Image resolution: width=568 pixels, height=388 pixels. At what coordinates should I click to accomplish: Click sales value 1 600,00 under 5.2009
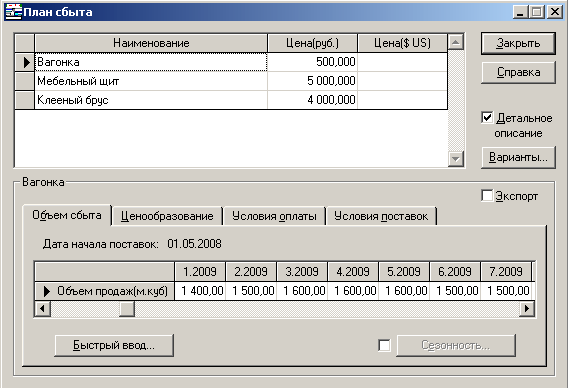click(x=404, y=291)
